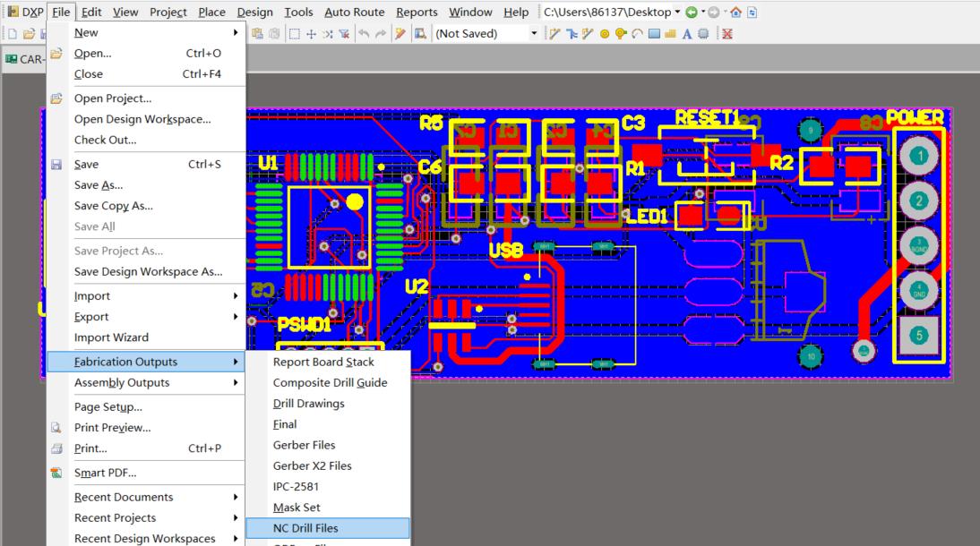Click the deselect all toolbar icon
Viewport: 980px width, 546px height.
click(328, 34)
